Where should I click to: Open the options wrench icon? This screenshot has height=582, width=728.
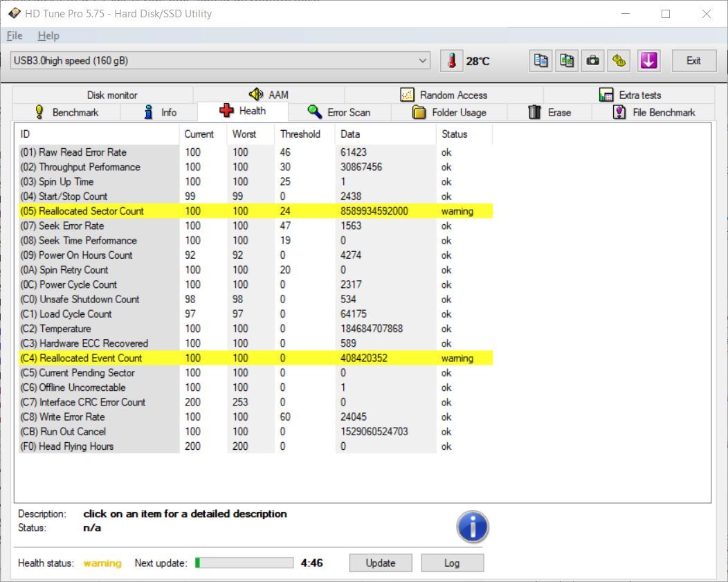coord(619,61)
